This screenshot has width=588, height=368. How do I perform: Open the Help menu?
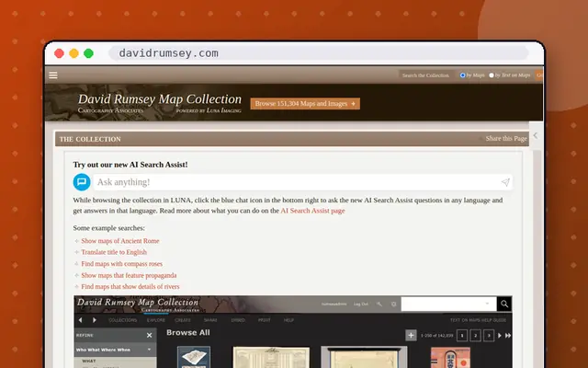click(288, 320)
